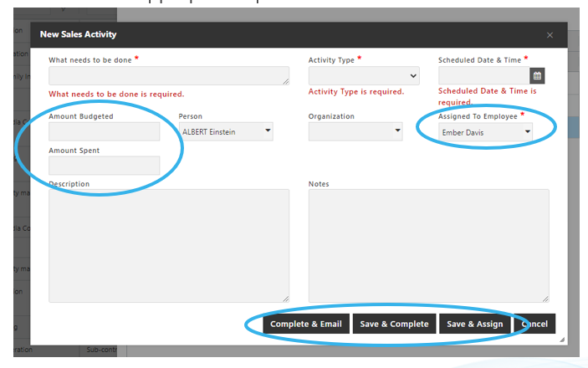Click resize handle of What needs to be done

tap(285, 81)
